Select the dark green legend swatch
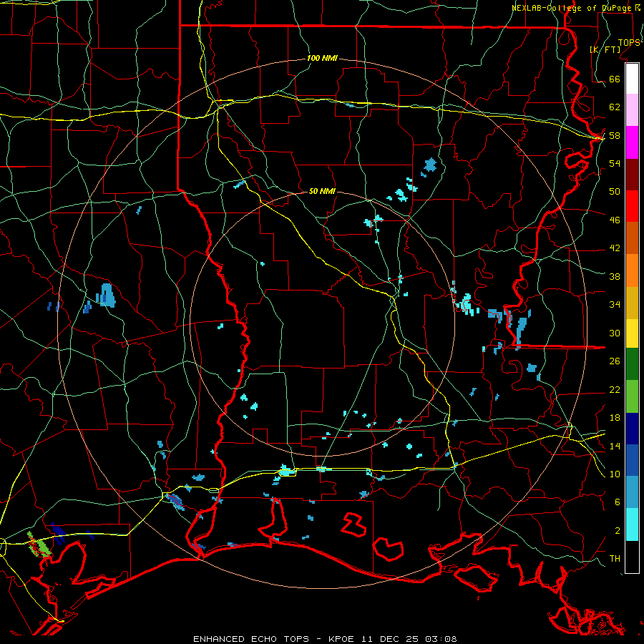The height and width of the screenshot is (644, 644). (x=632, y=364)
